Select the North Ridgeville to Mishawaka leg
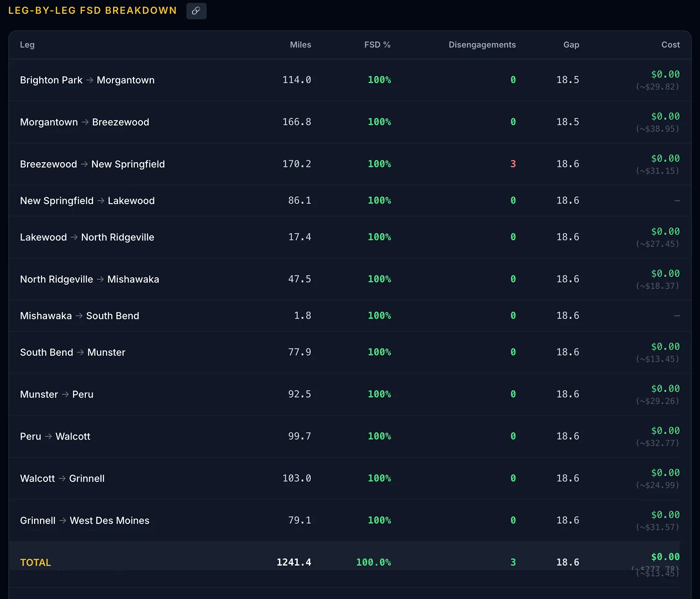700x599 pixels. point(350,279)
